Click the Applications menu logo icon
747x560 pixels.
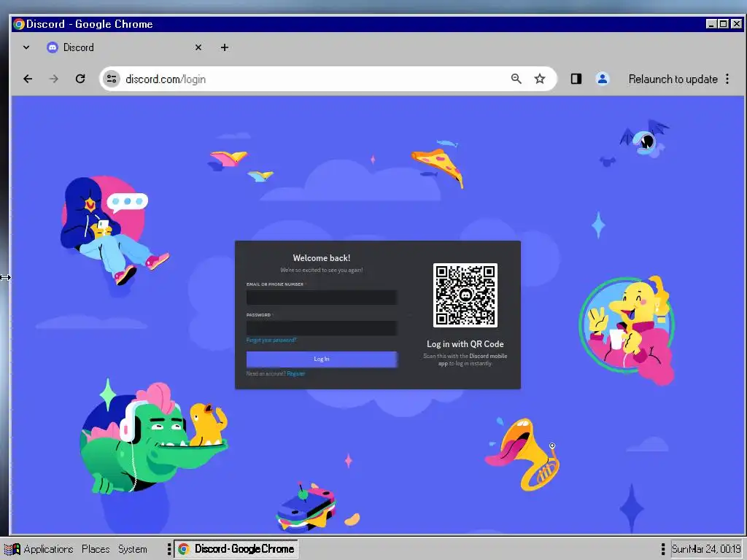(12, 549)
